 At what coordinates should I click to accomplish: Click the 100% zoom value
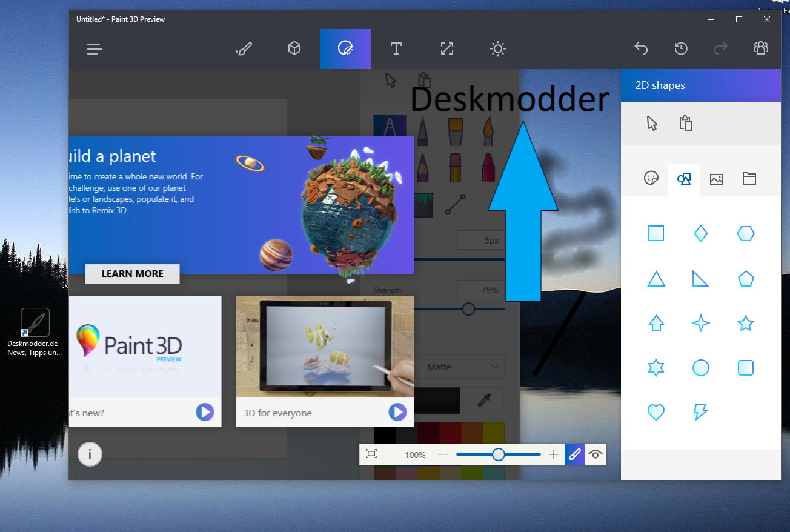[x=415, y=455]
